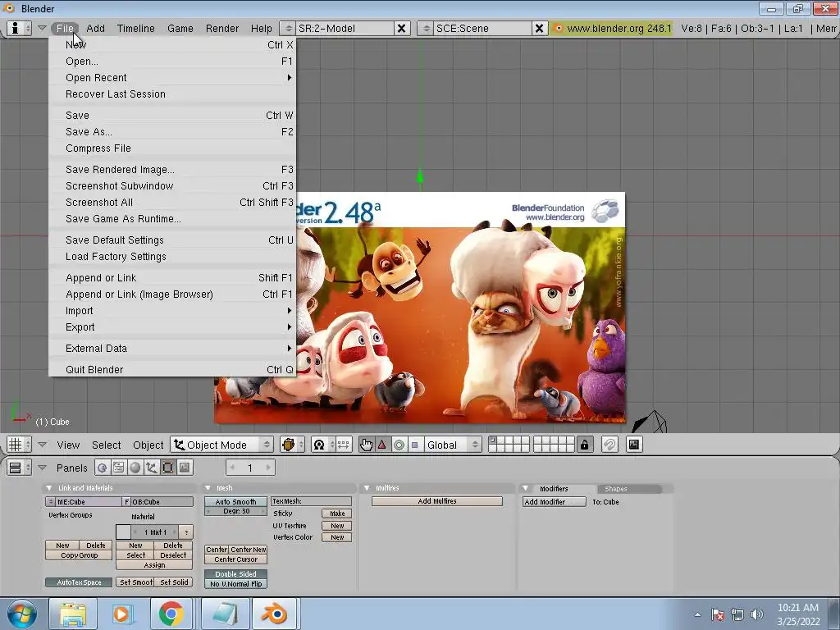Toggle the Double Sided option
The image size is (840, 630).
[x=235, y=573]
